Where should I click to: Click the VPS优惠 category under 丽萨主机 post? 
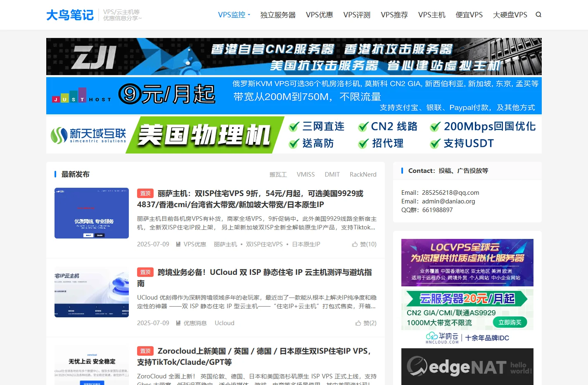(x=195, y=244)
